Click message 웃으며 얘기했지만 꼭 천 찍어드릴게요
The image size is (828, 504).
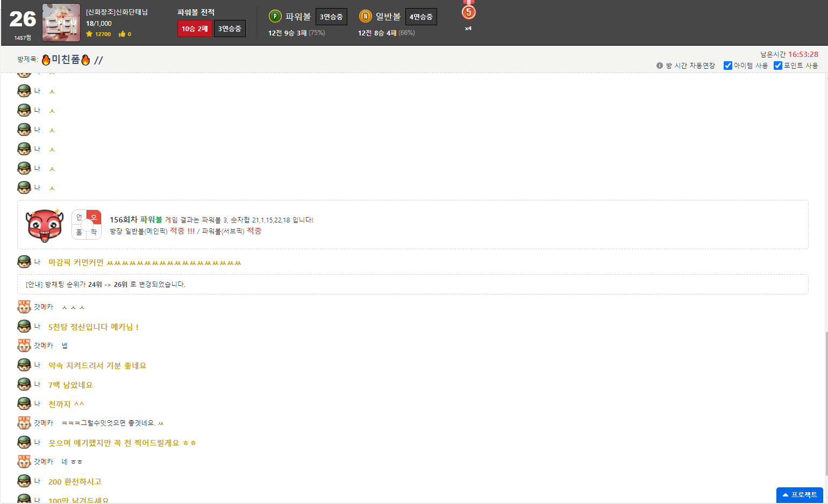(x=122, y=443)
